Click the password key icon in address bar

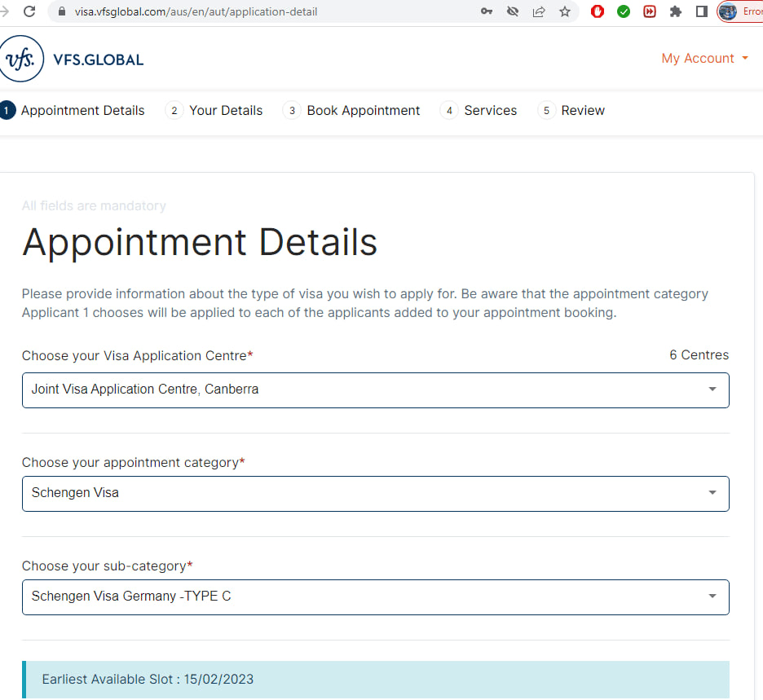pos(487,11)
